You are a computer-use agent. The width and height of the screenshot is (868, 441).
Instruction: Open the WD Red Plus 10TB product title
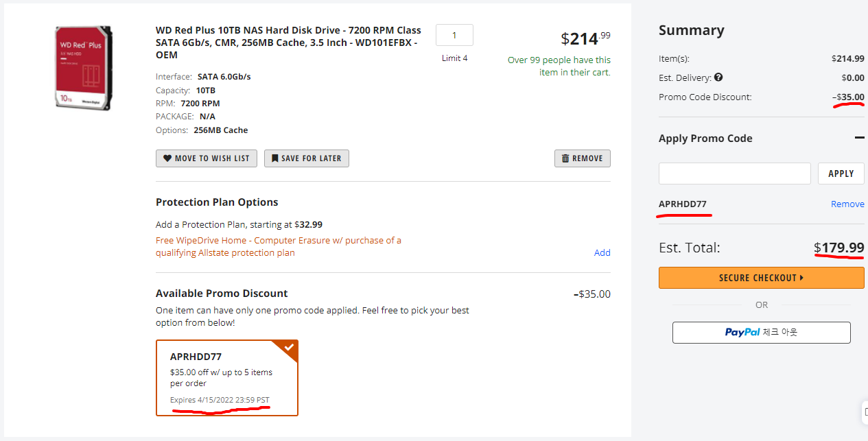tap(288, 43)
